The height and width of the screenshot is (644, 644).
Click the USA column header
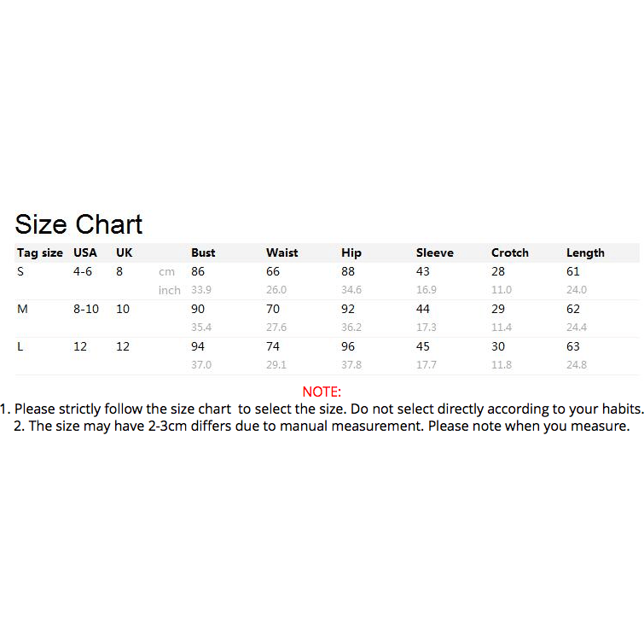point(85,252)
